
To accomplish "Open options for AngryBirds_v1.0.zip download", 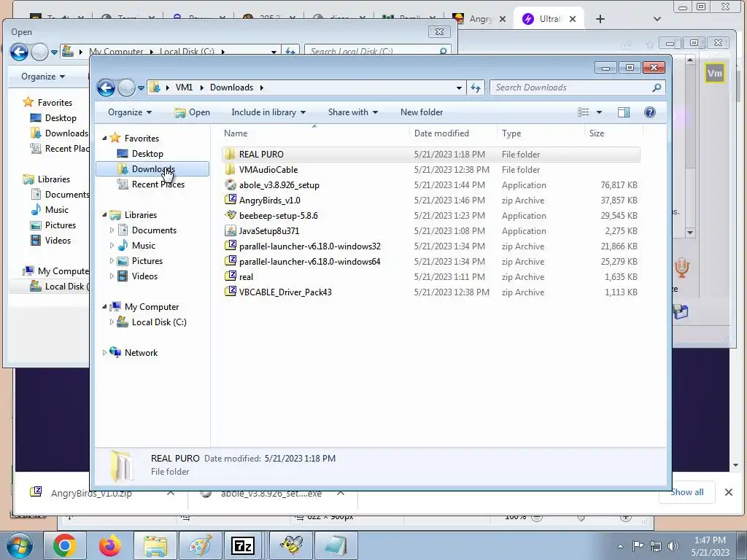I will (x=171, y=494).
